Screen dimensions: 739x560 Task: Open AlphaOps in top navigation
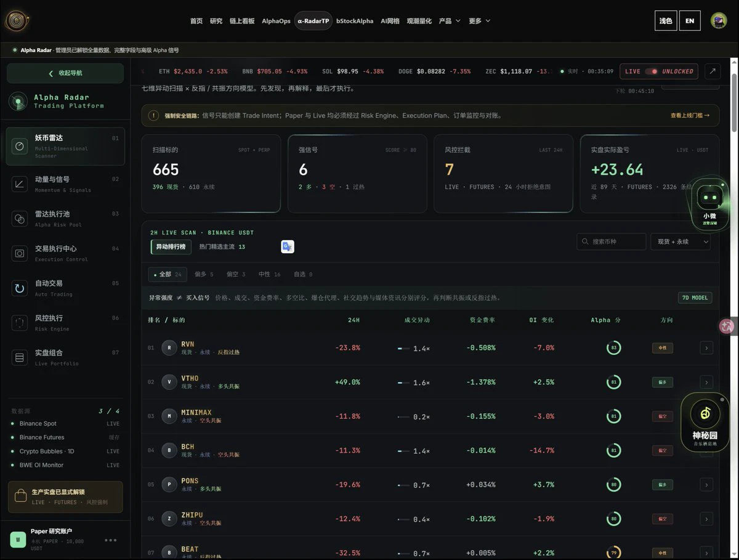[x=276, y=21]
